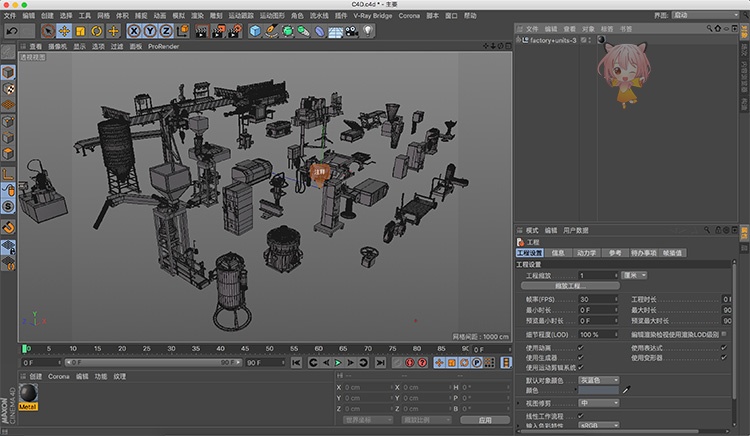This screenshot has height=436, width=750.
Task: Select Texture mode checkered cube icon
Action: pos(8,89)
